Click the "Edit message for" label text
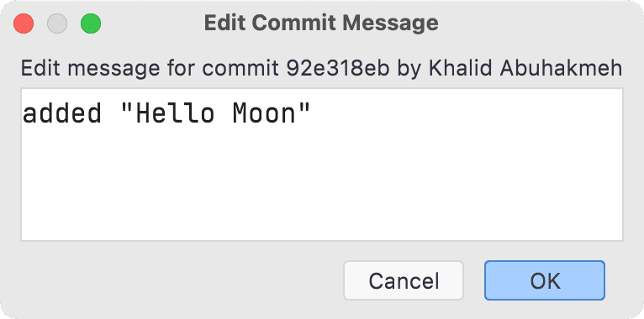644x319 pixels. 108,69
